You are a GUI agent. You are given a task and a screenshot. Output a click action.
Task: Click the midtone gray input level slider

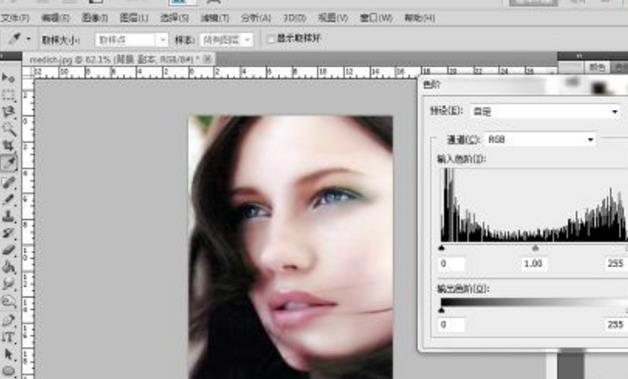(535, 248)
